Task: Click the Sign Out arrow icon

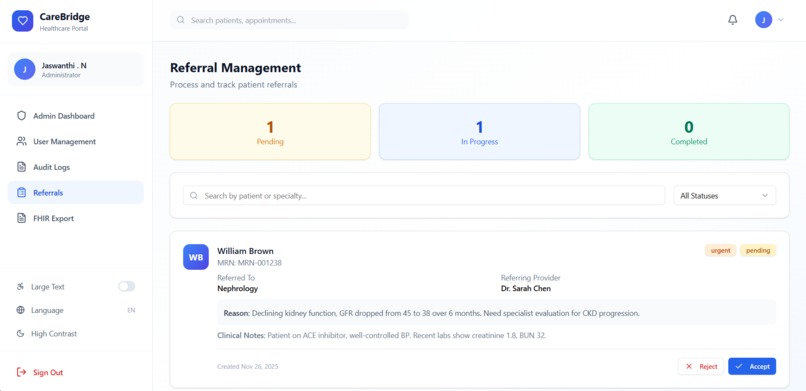Action: click(21, 372)
